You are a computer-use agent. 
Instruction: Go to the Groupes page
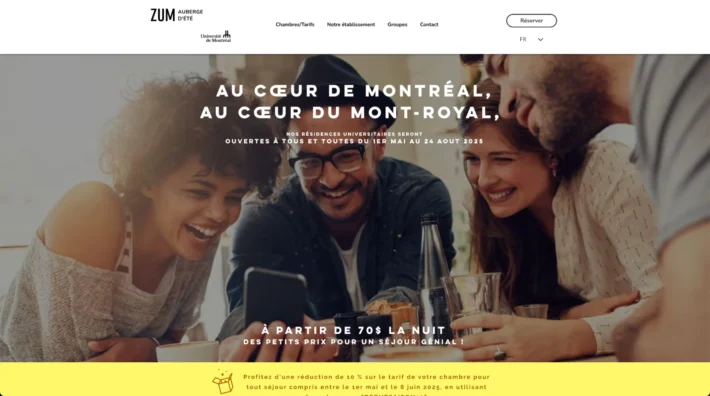[397, 24]
